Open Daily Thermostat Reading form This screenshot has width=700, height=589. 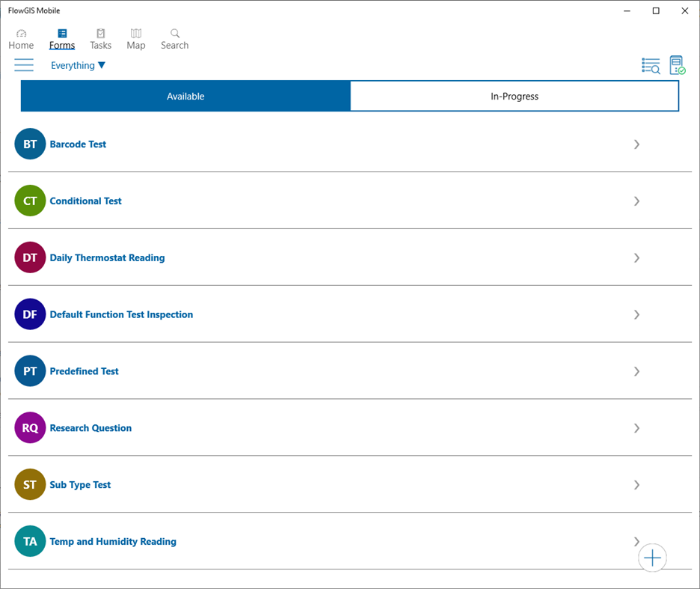[x=107, y=258]
